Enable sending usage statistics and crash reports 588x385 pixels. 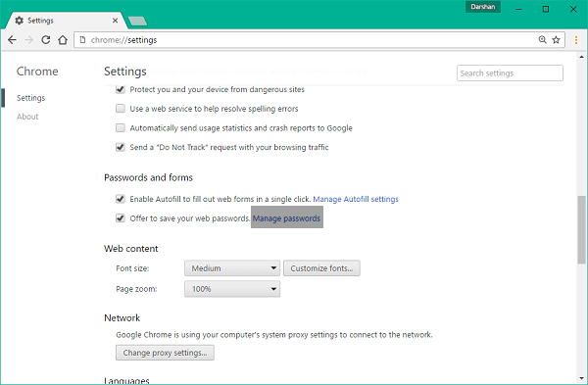(121, 128)
